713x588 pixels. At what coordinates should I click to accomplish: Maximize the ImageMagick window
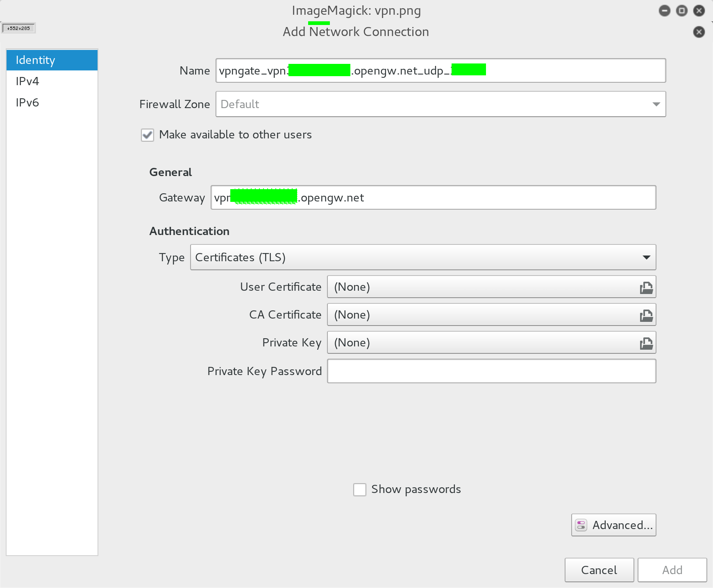coord(681,11)
